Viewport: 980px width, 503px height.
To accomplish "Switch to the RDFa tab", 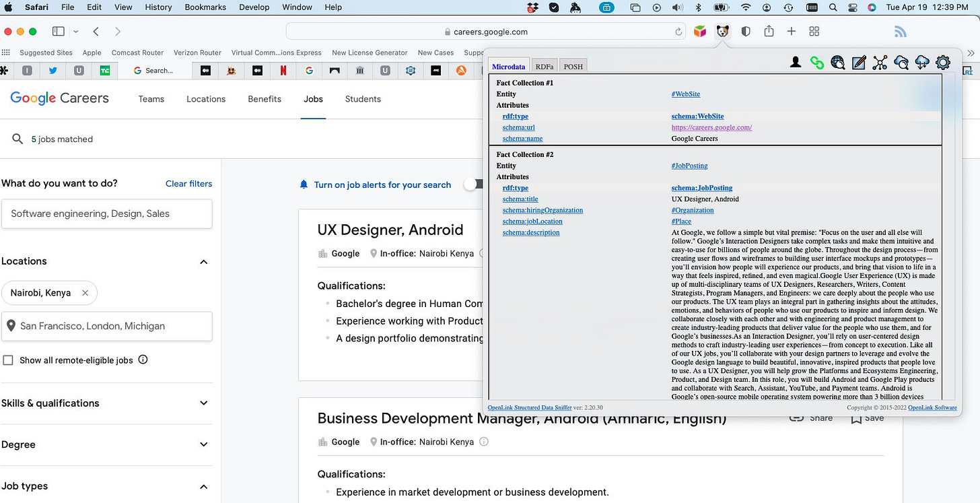I will (544, 66).
